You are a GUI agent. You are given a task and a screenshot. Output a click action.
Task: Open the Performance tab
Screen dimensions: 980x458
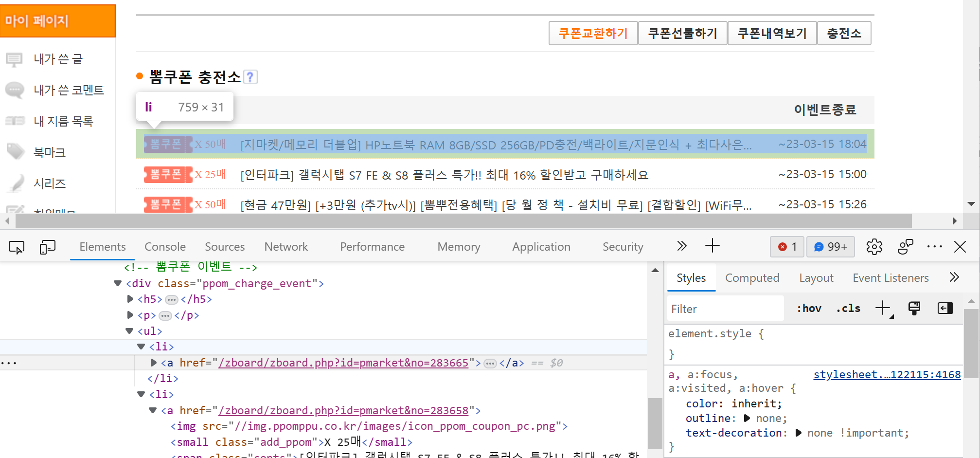[x=372, y=247]
